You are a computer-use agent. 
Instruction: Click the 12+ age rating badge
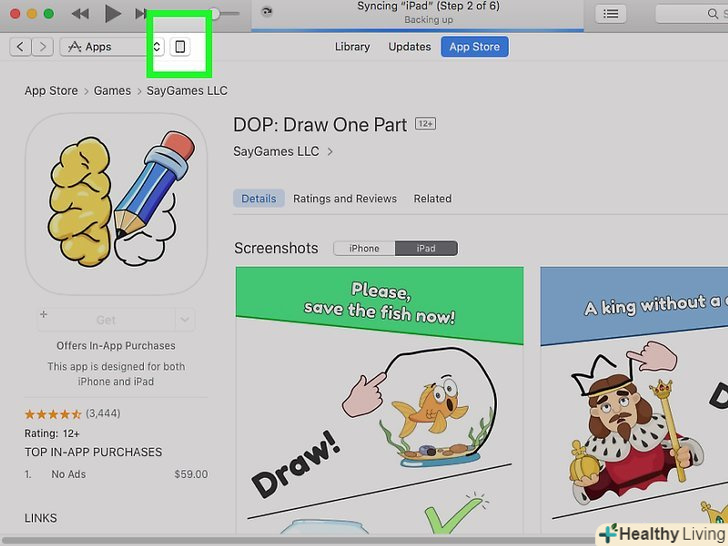tap(425, 124)
